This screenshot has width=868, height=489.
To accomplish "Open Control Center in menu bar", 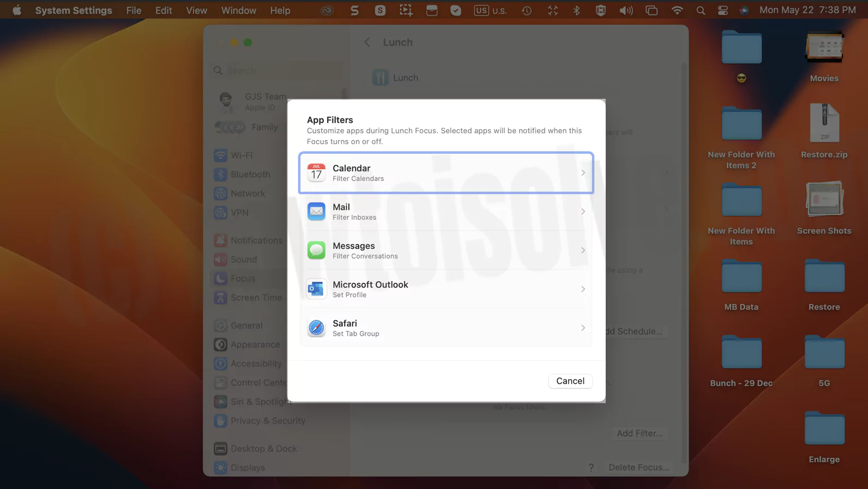I will [x=722, y=10].
